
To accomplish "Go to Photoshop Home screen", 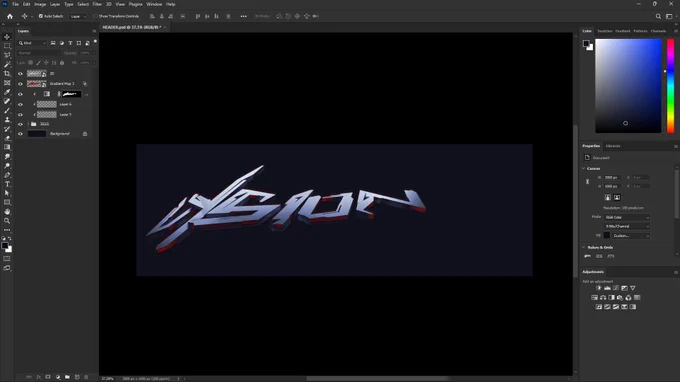I will 10,16.
